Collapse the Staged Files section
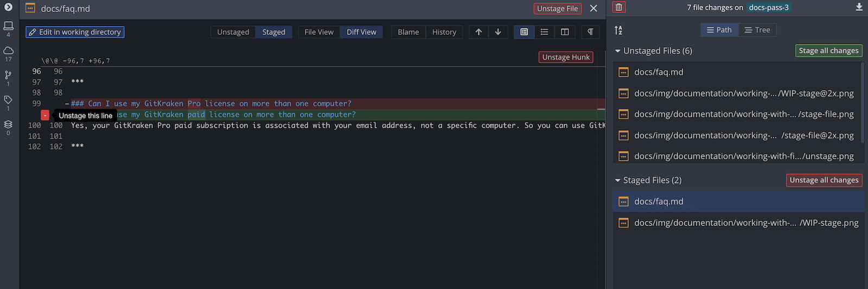Screen dimensions: 868x289 click(617, 180)
